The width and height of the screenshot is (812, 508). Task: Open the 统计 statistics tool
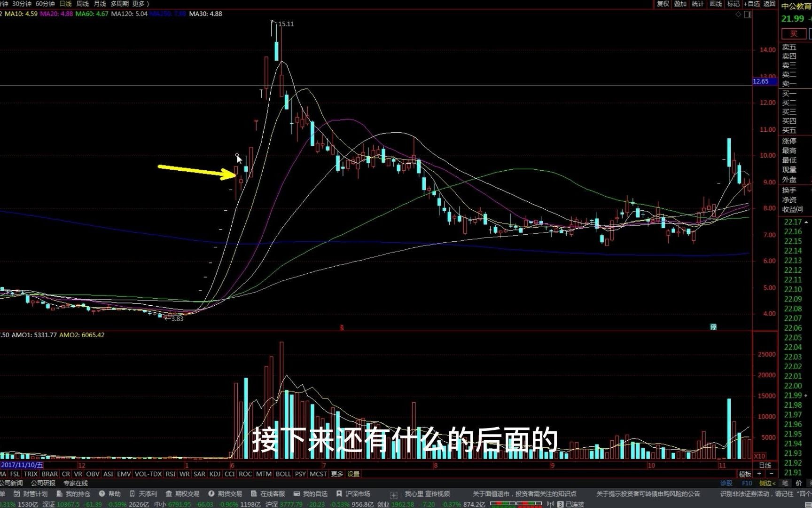point(698,4)
